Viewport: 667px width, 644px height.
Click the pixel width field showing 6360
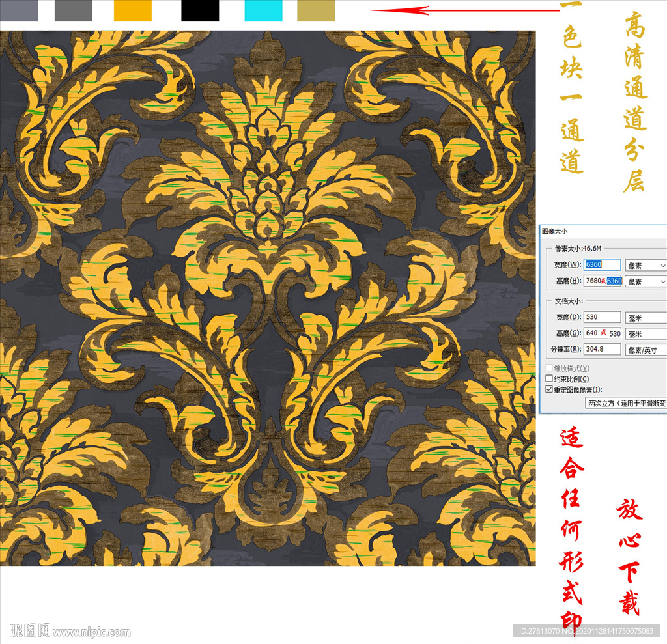click(602, 264)
